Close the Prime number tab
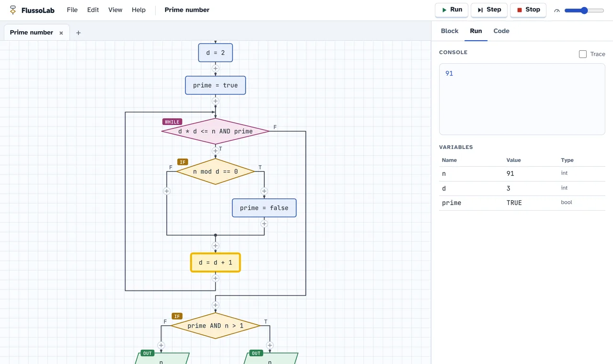The image size is (613, 364). (61, 33)
